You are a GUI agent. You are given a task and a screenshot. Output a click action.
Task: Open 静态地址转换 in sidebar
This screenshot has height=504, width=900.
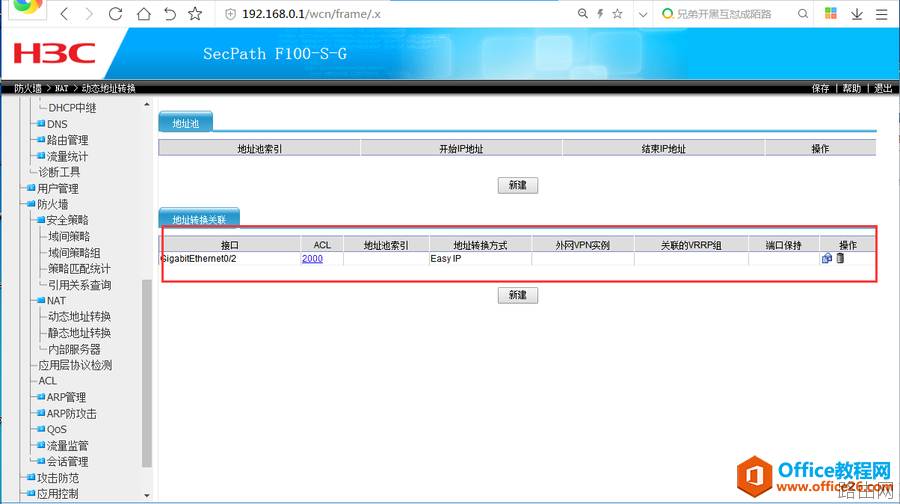pyautogui.click(x=79, y=332)
